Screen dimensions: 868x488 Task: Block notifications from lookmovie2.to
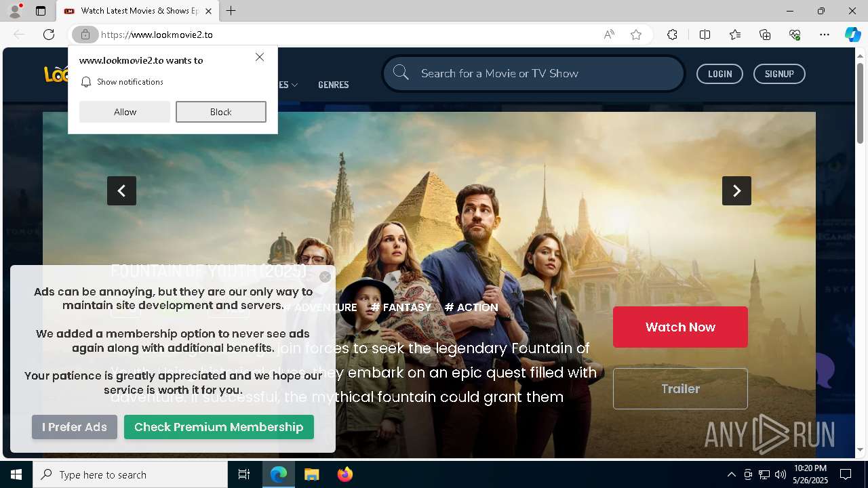click(221, 112)
